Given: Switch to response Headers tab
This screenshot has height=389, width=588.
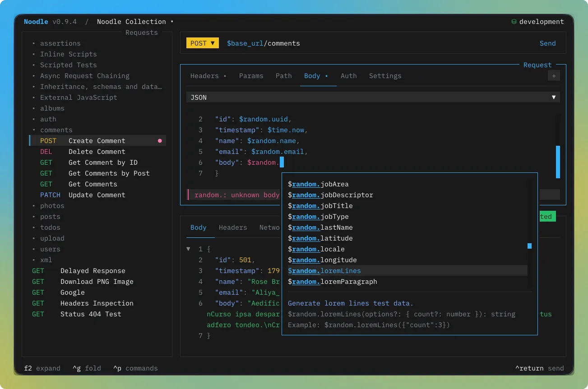Looking at the screenshot, I should pyautogui.click(x=233, y=227).
